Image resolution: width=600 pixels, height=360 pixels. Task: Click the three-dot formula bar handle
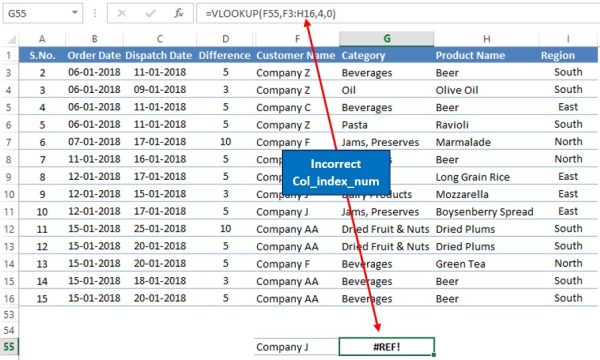95,14
